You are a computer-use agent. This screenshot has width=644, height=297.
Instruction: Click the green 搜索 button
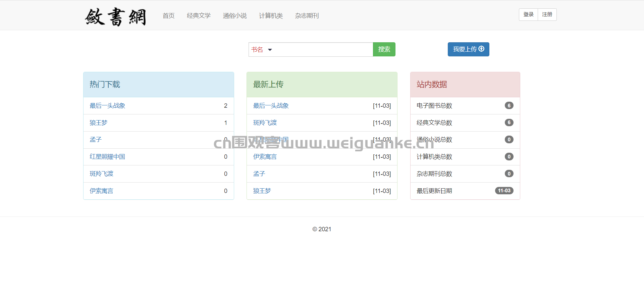(384, 49)
